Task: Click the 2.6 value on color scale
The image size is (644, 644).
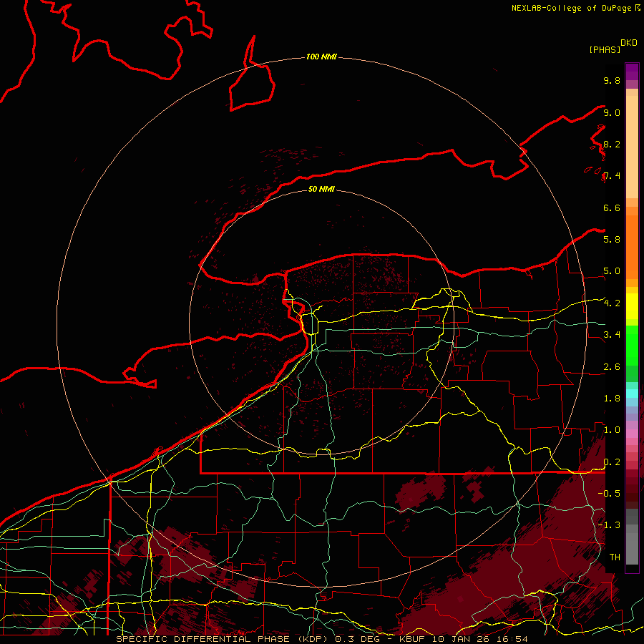Action: [612, 367]
